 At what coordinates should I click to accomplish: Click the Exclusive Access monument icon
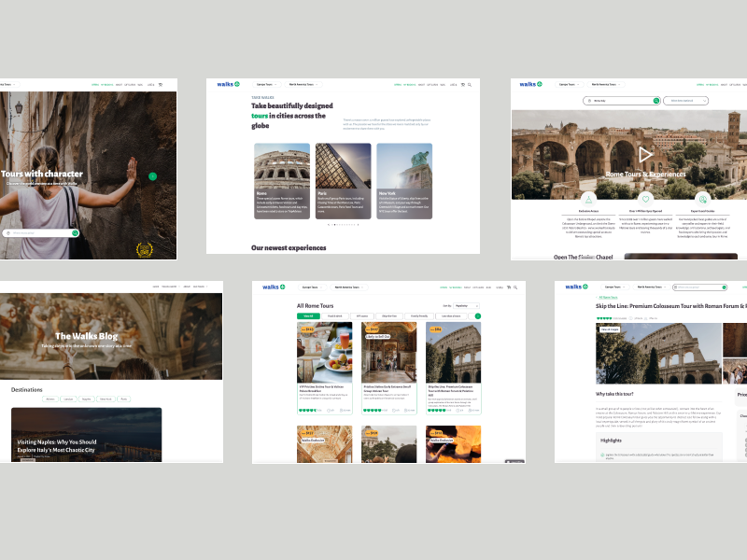(587, 198)
